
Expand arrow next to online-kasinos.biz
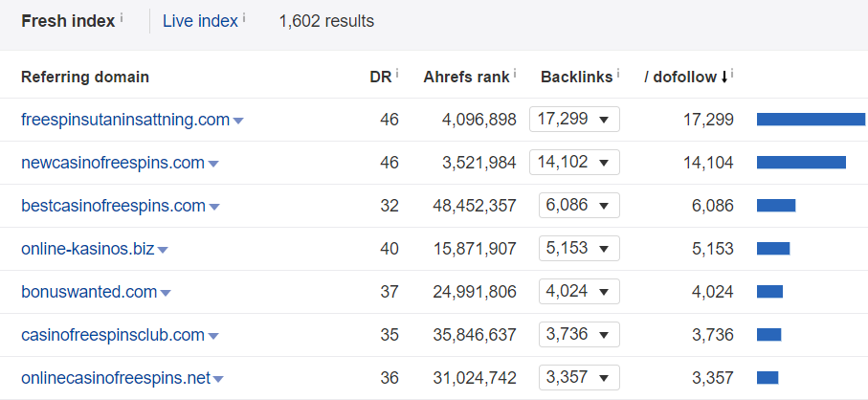pos(163,251)
